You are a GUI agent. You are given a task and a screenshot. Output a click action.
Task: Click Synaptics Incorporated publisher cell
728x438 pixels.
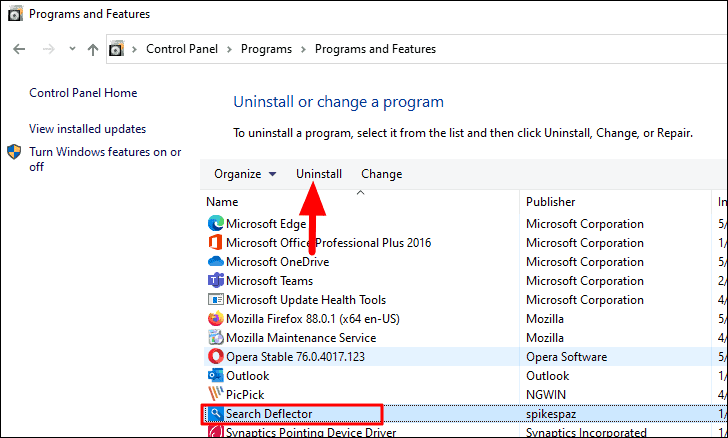[x=586, y=432]
